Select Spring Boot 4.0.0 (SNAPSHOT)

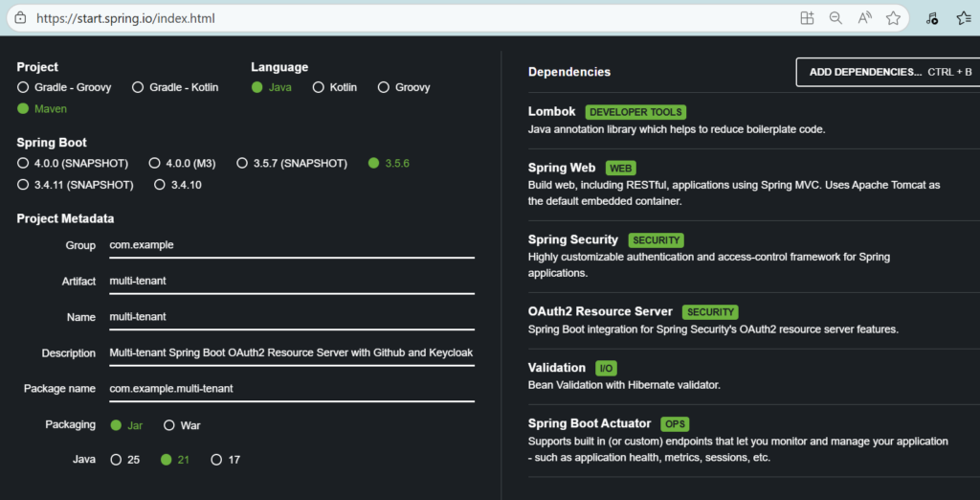tap(73, 164)
